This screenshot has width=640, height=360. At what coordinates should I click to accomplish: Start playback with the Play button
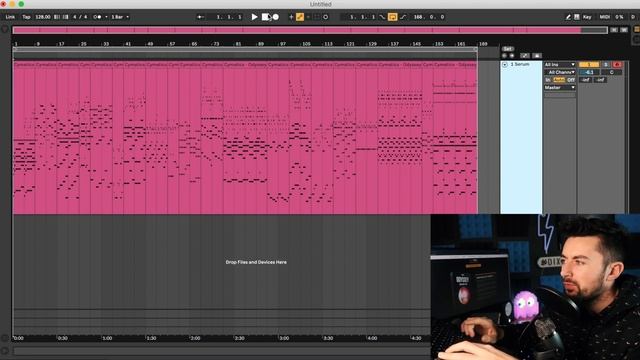tap(254, 17)
